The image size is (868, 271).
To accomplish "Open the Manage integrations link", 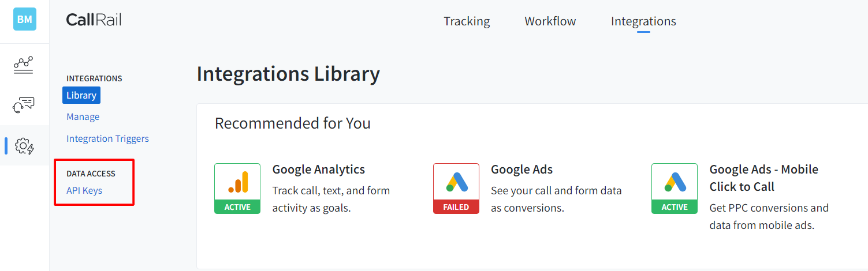I will pyautogui.click(x=83, y=116).
